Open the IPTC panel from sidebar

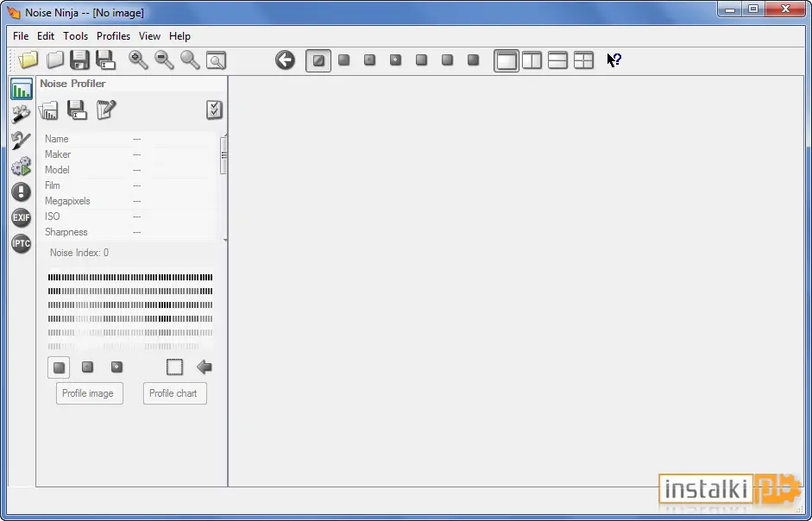point(22,243)
